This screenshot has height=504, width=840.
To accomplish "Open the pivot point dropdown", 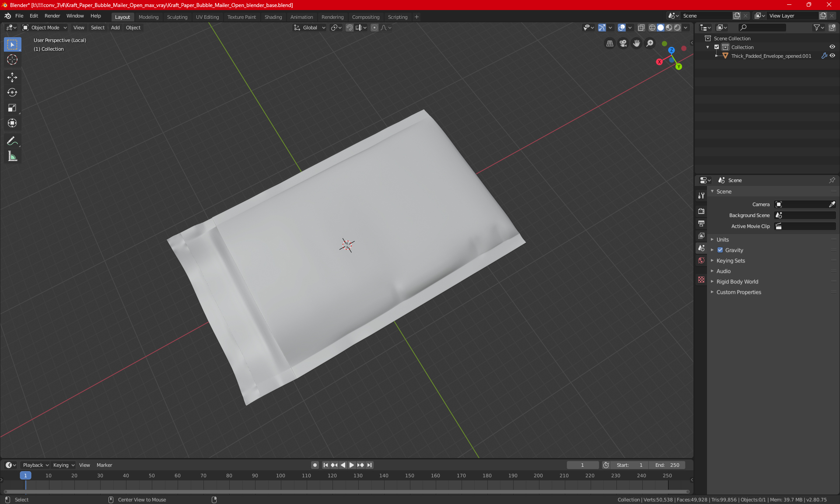I will [336, 28].
